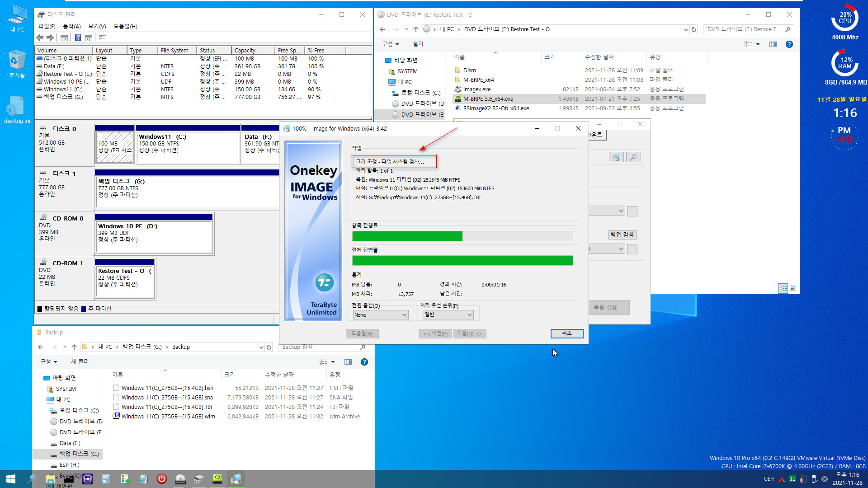Click the browse button beside the lower combo box

[632, 249]
